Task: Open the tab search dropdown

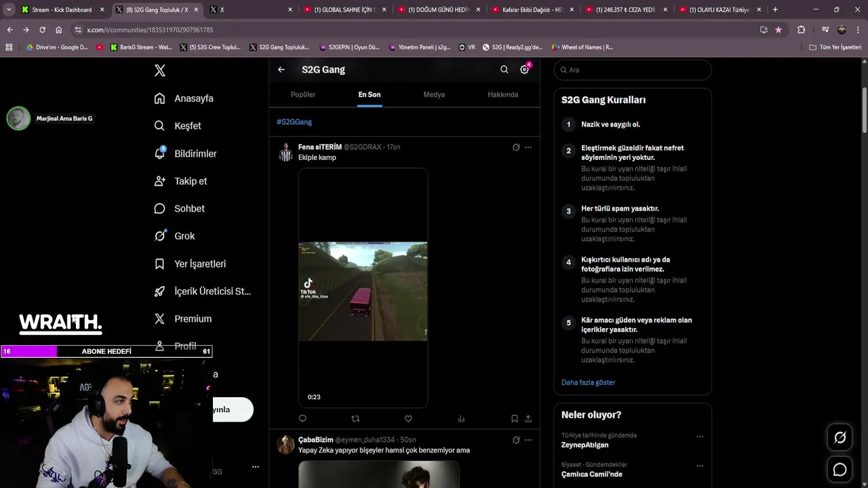Action: click(9, 9)
